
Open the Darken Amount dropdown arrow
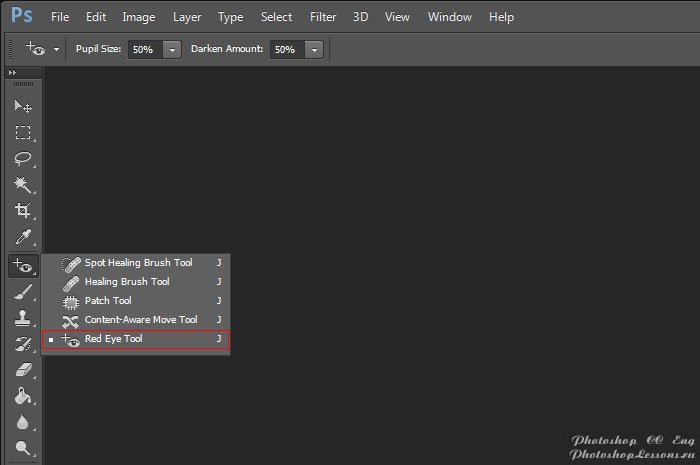pos(315,49)
